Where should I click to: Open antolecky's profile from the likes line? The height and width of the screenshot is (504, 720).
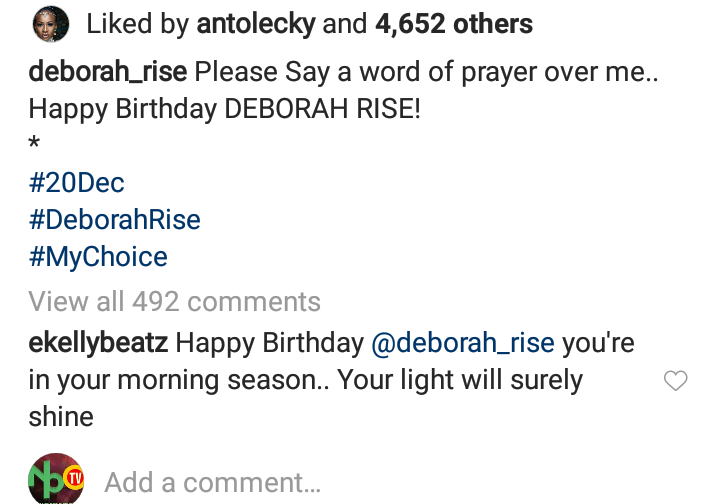coord(255,24)
